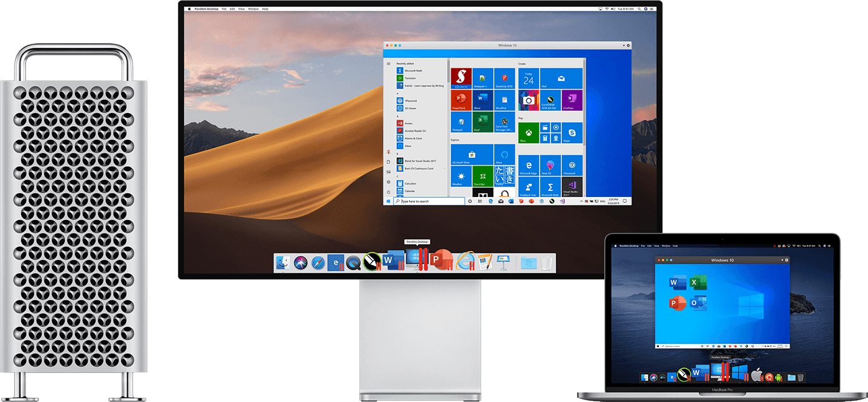This screenshot has height=402, width=868.
Task: Click the Type here to search box
Action: click(429, 201)
